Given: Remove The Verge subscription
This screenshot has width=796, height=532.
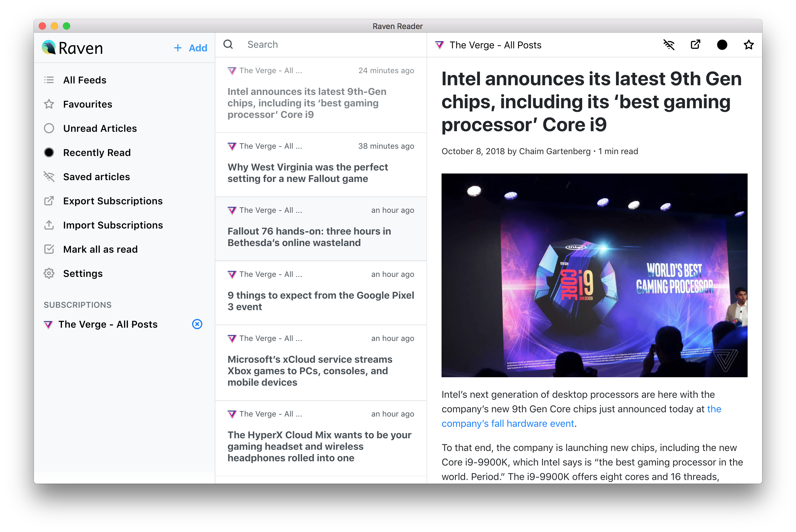Looking at the screenshot, I should [x=197, y=324].
